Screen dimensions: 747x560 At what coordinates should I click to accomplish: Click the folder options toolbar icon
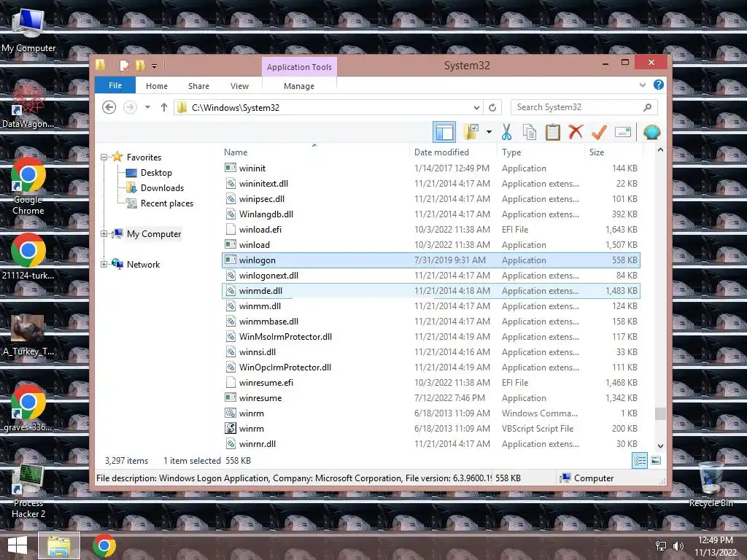click(x=471, y=132)
